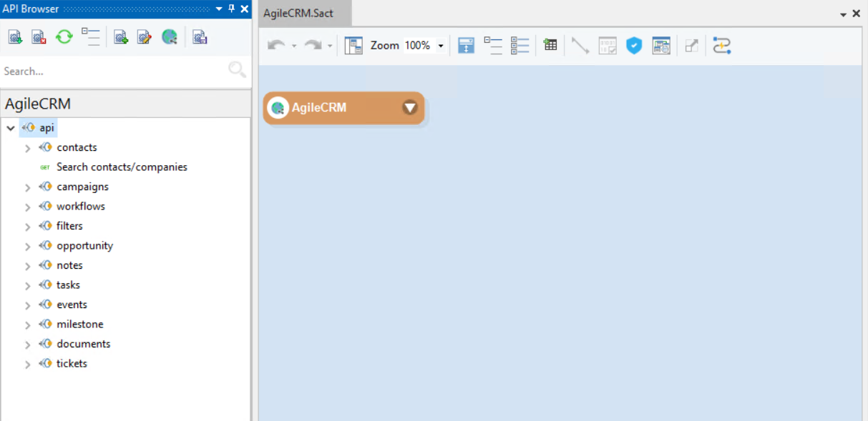Click the route icon at the toolbar's end
Viewport: 868px width, 421px height.
pos(721,46)
